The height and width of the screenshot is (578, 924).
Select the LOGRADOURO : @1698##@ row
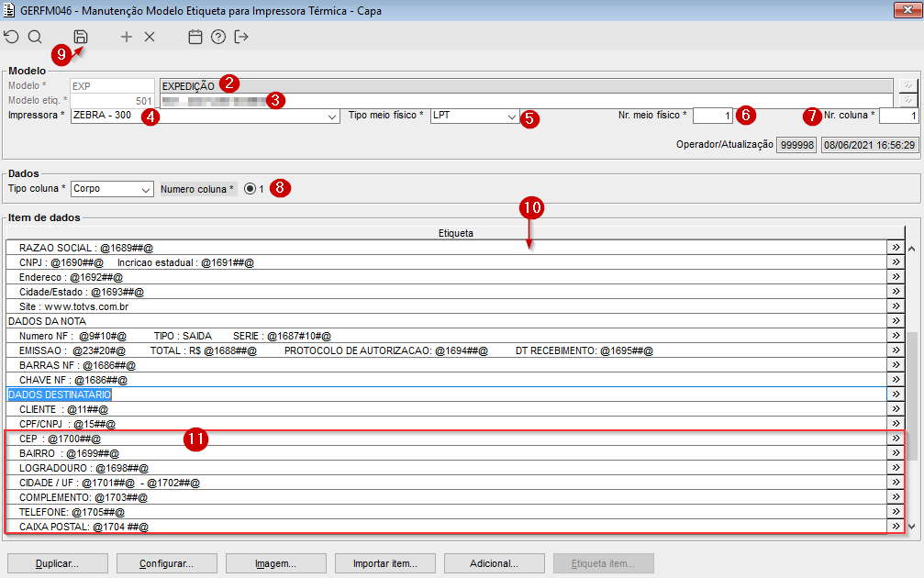pyautogui.click(x=446, y=468)
